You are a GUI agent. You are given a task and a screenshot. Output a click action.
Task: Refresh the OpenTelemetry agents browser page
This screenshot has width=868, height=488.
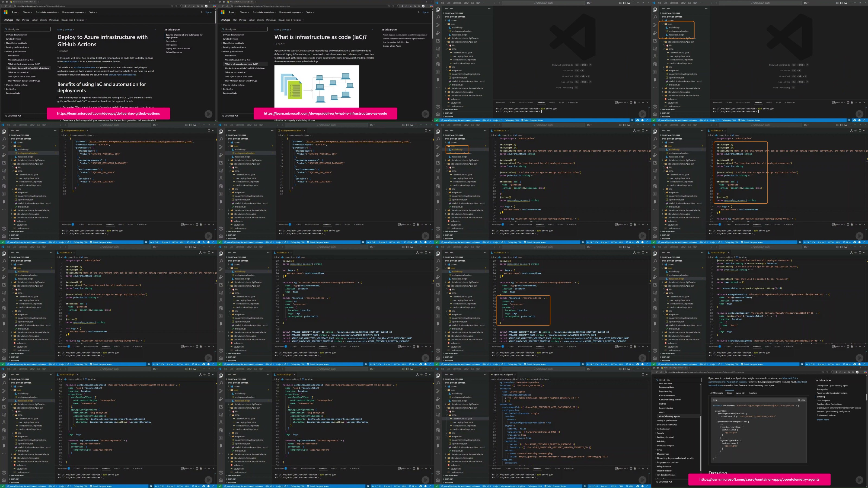click(x=658, y=372)
